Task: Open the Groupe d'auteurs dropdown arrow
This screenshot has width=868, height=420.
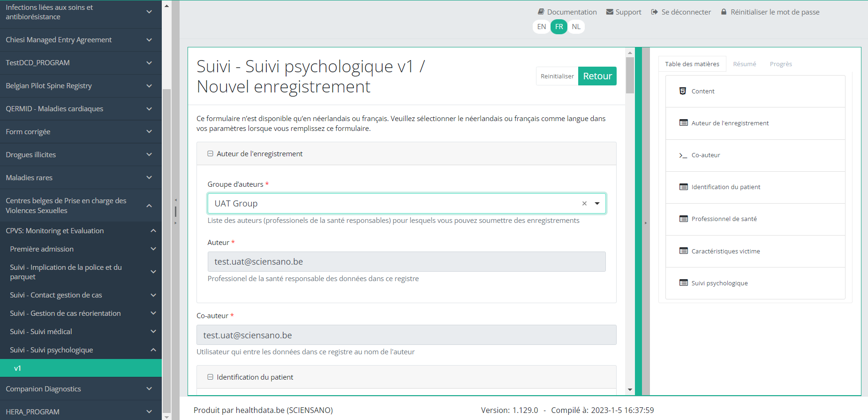Action: tap(597, 204)
